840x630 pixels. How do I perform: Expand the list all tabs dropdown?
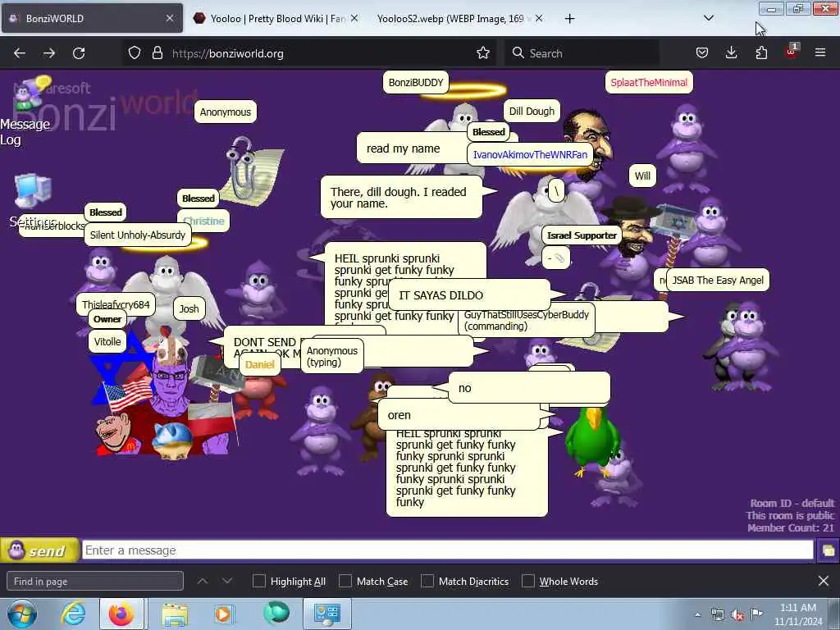pos(708,18)
